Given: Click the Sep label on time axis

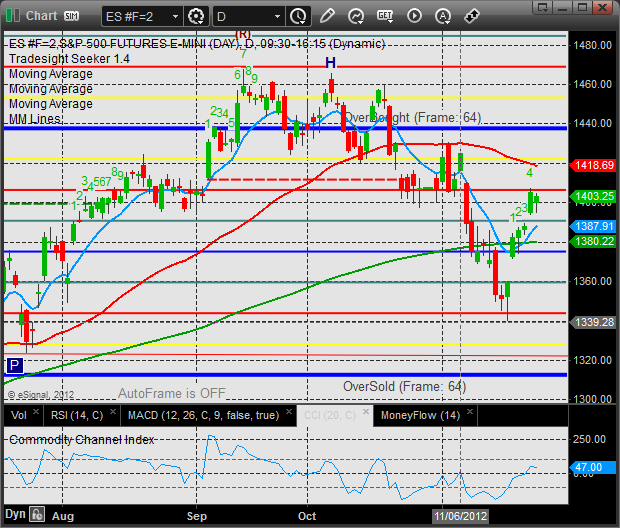Looking at the screenshot, I should (197, 516).
